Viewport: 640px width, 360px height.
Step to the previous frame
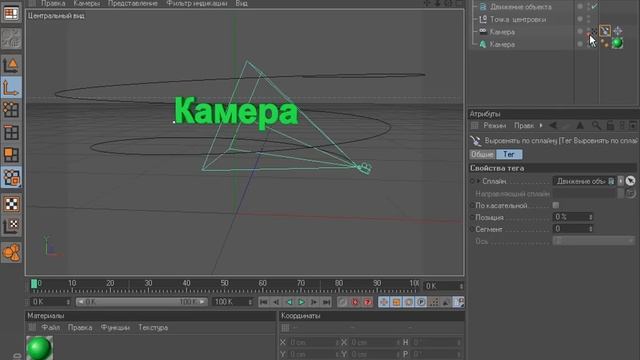pyautogui.click(x=276, y=302)
